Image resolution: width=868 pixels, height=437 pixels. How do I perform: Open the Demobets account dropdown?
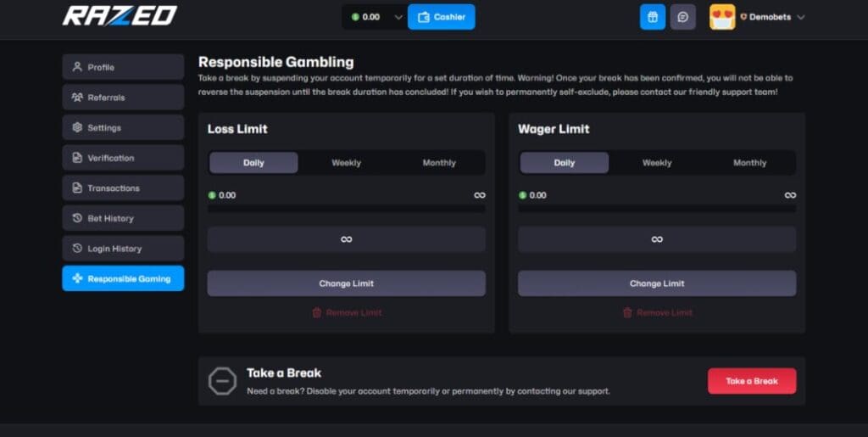click(x=800, y=17)
